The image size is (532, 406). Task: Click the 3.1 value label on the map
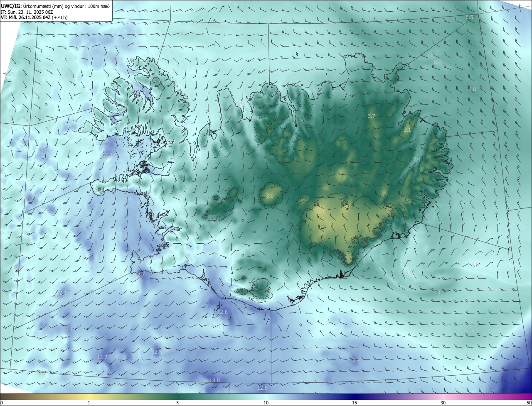(407, 130)
